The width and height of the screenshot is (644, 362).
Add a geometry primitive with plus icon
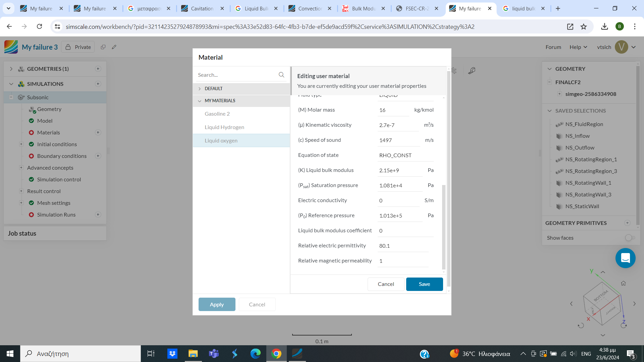click(x=627, y=223)
